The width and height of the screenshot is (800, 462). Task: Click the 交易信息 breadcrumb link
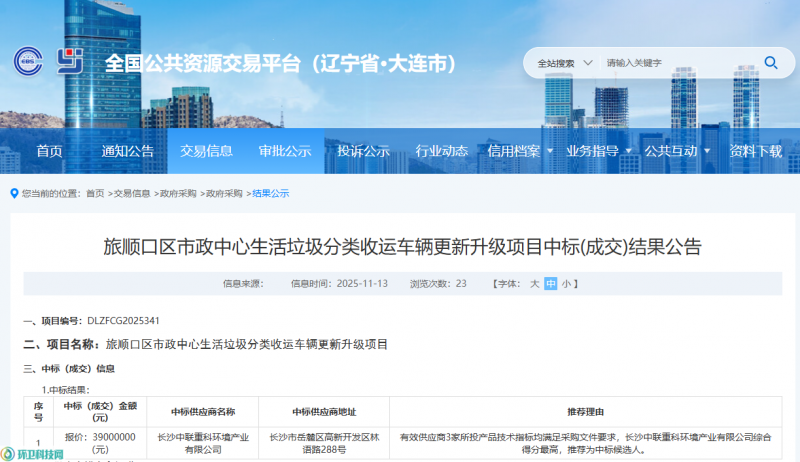tap(132, 193)
